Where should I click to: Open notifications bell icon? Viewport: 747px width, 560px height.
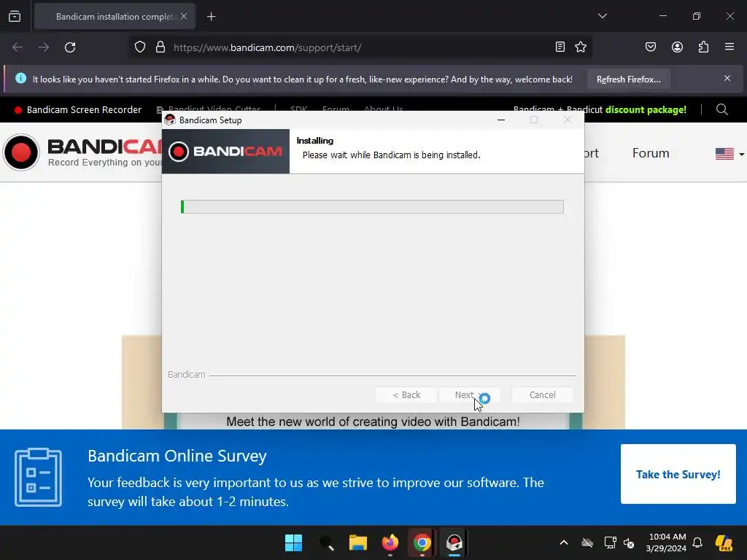coord(697,542)
